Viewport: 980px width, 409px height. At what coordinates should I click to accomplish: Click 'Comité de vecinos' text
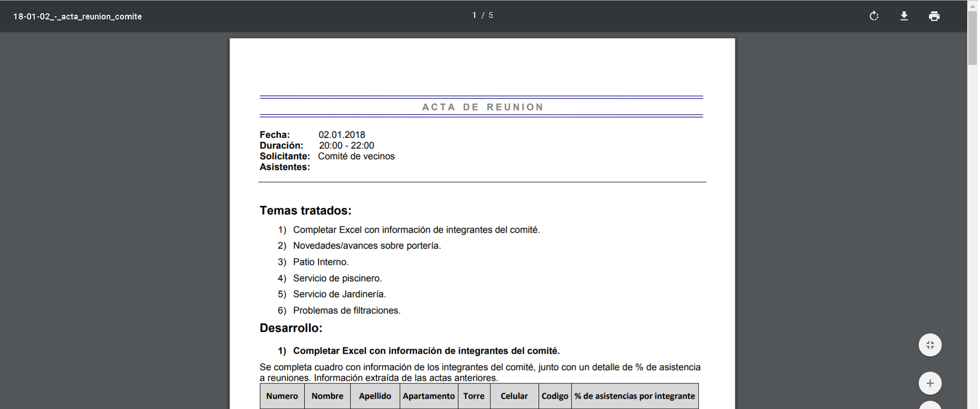(356, 156)
